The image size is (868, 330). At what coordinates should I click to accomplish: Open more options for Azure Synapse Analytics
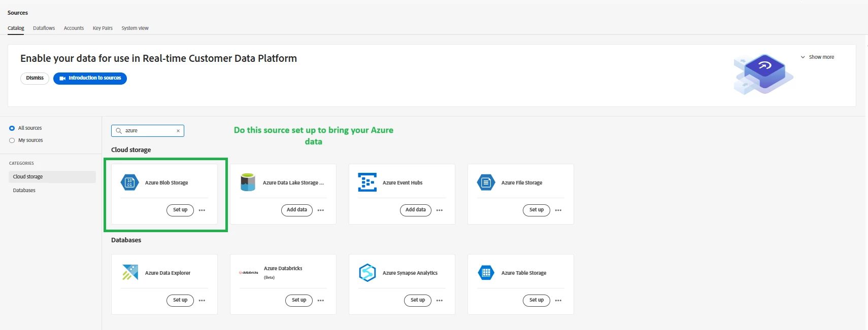pos(440,301)
